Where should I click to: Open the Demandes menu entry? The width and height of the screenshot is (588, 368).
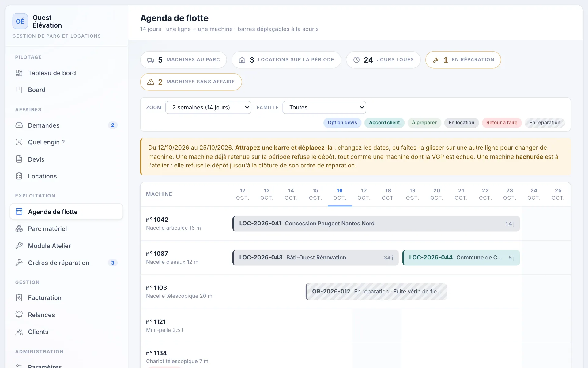66,125
